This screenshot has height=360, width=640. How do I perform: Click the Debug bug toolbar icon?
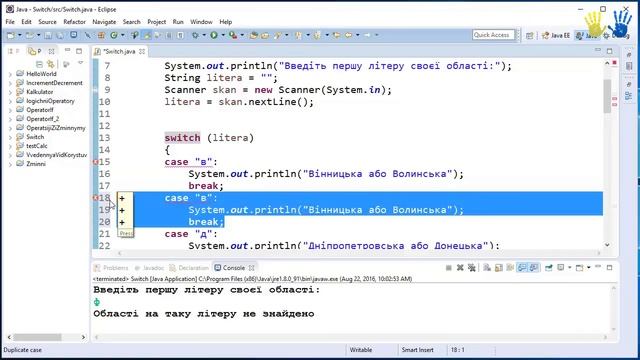[x=195, y=36]
